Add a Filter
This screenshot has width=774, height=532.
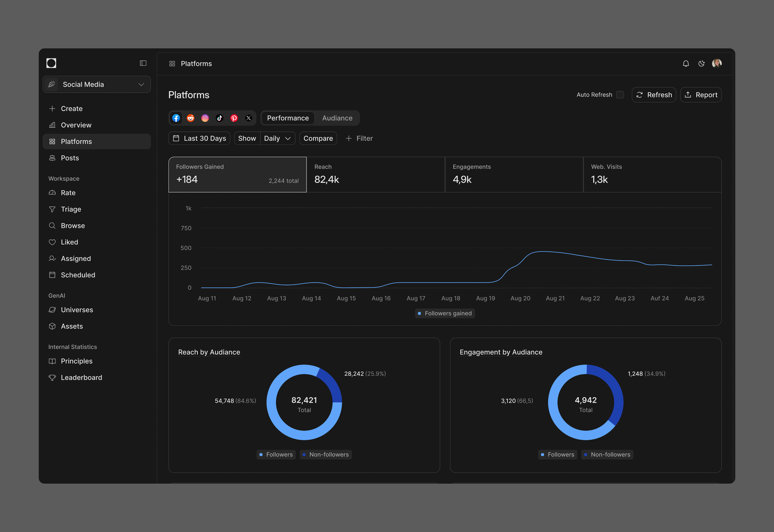coord(359,139)
